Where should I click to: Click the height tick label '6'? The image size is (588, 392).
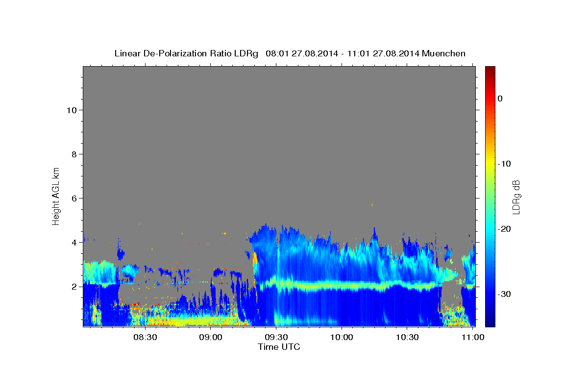(73, 198)
